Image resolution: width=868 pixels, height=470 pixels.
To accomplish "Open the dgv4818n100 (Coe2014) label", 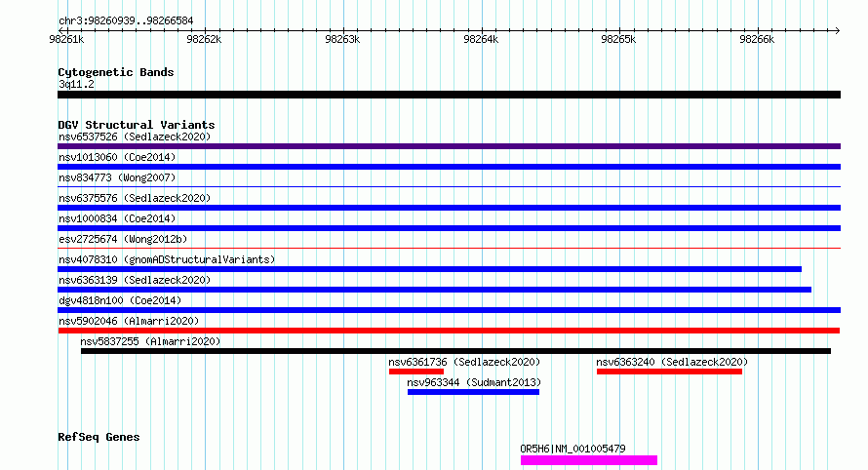I will click(x=120, y=300).
